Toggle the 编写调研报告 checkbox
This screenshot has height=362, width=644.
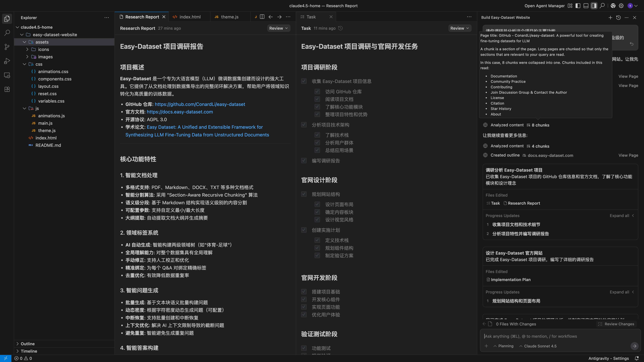point(304,161)
